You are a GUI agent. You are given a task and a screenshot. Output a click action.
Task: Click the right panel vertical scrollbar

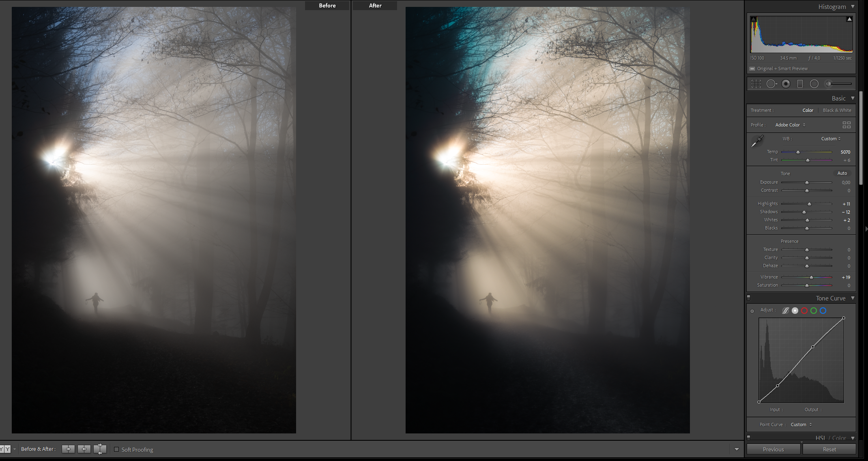point(860,138)
